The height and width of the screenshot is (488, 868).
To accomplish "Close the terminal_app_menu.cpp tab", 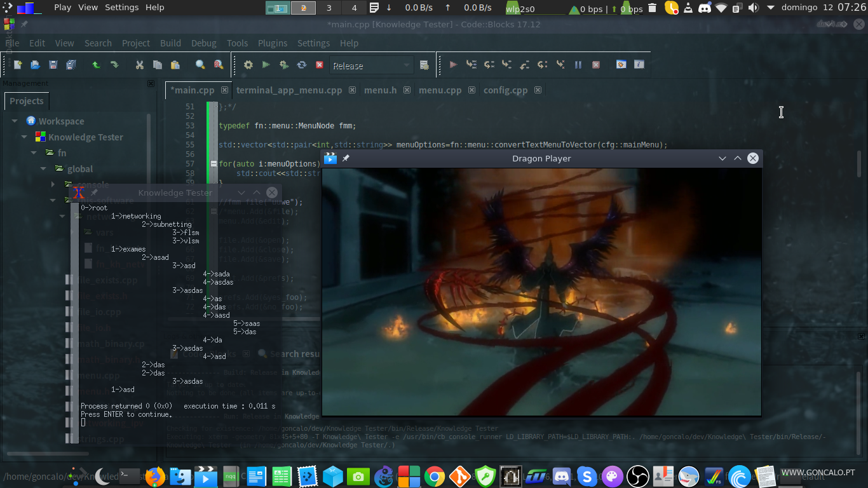I will click(352, 90).
